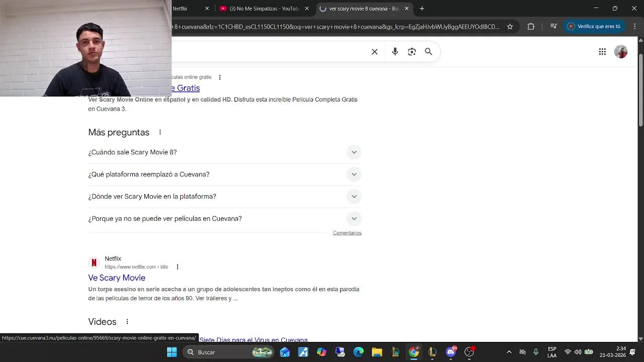Open Microsoft Copilot in the taskbar
The height and width of the screenshot is (362, 644).
[x=321, y=352]
